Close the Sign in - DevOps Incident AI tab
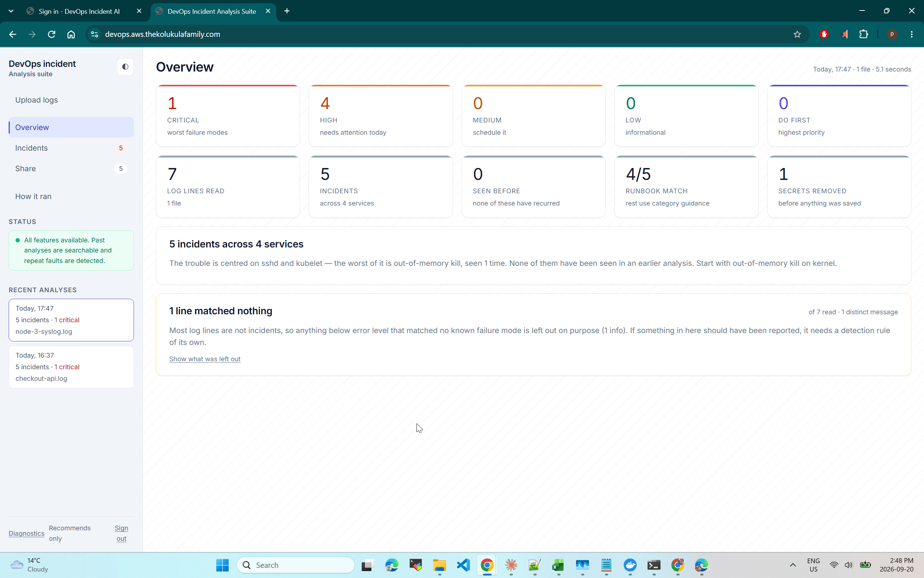 click(x=139, y=11)
